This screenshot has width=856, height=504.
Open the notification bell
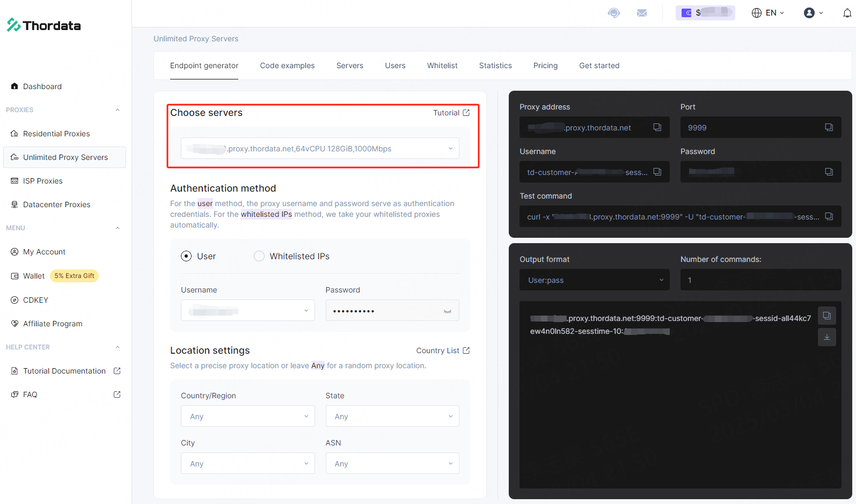[847, 13]
